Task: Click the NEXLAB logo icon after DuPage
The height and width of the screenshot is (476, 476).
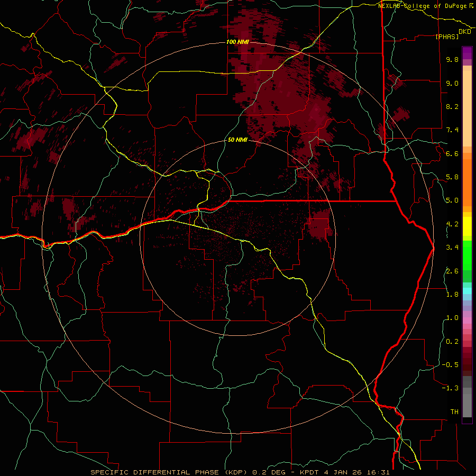Action: [471, 5]
